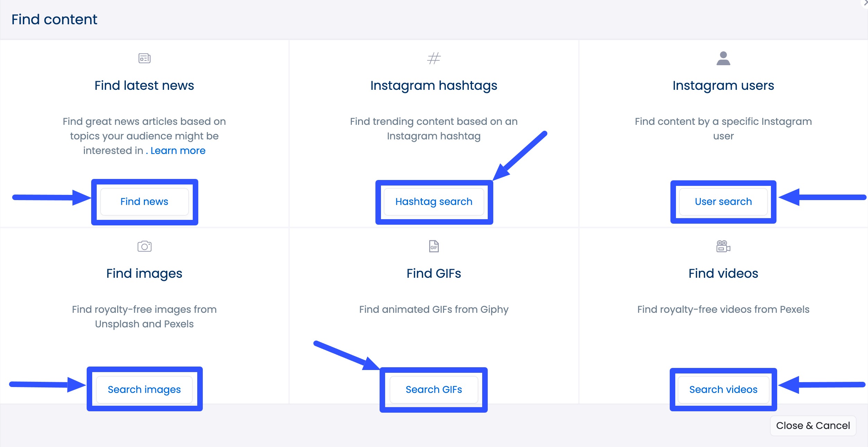
Task: Click Search videos from Pexels
Action: coord(723,389)
